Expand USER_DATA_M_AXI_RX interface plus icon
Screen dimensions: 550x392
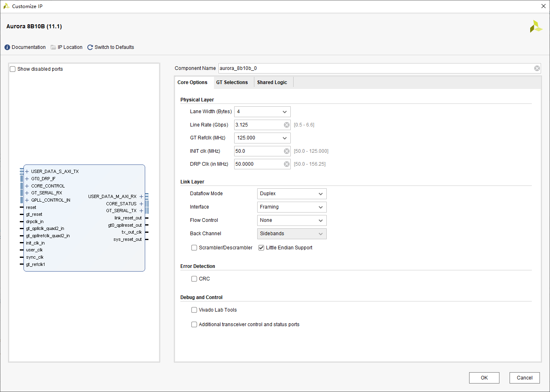(141, 196)
